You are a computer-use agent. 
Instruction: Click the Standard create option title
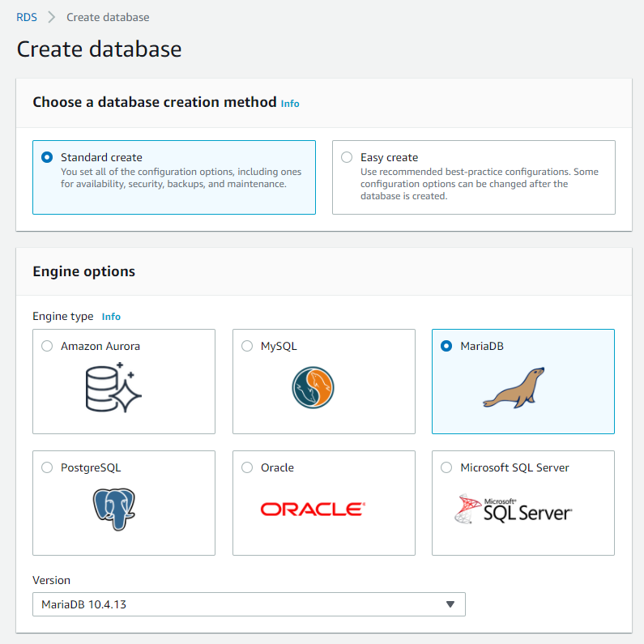click(101, 157)
